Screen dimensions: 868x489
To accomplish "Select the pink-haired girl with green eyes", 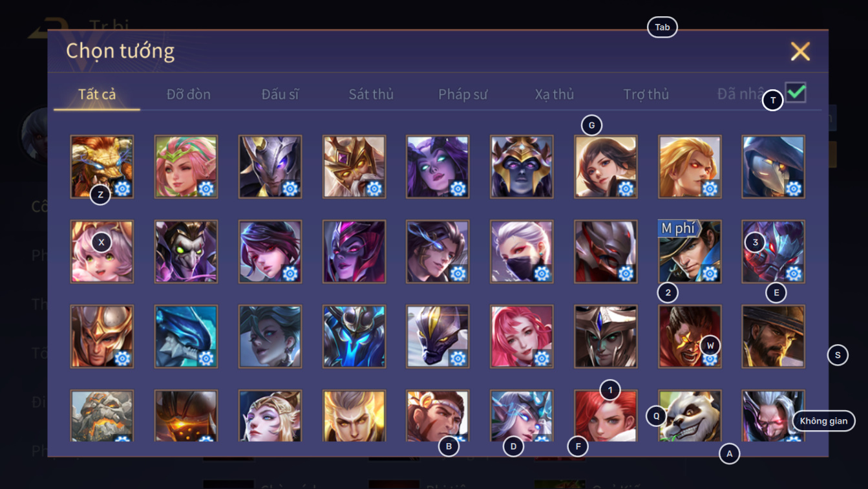I will [102, 252].
